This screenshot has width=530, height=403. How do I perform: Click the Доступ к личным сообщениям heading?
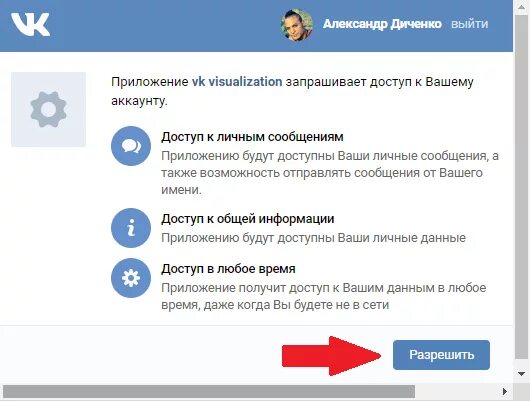coord(252,137)
